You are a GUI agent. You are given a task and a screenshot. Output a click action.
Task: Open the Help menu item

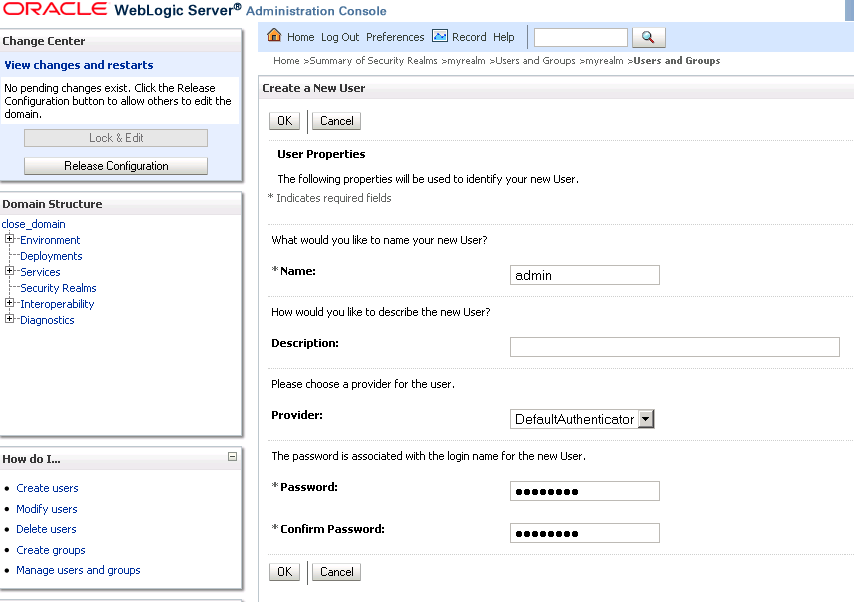(504, 37)
